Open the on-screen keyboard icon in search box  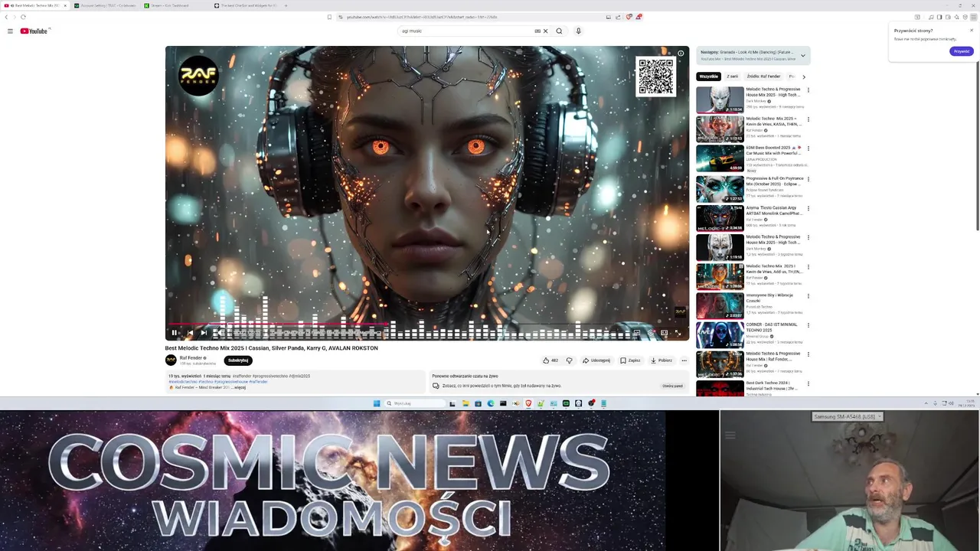pyautogui.click(x=537, y=31)
